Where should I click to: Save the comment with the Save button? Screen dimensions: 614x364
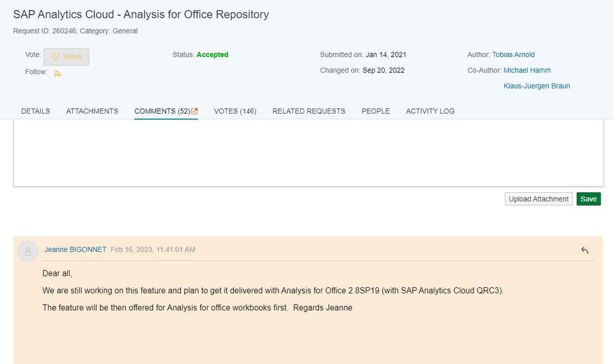pos(588,199)
